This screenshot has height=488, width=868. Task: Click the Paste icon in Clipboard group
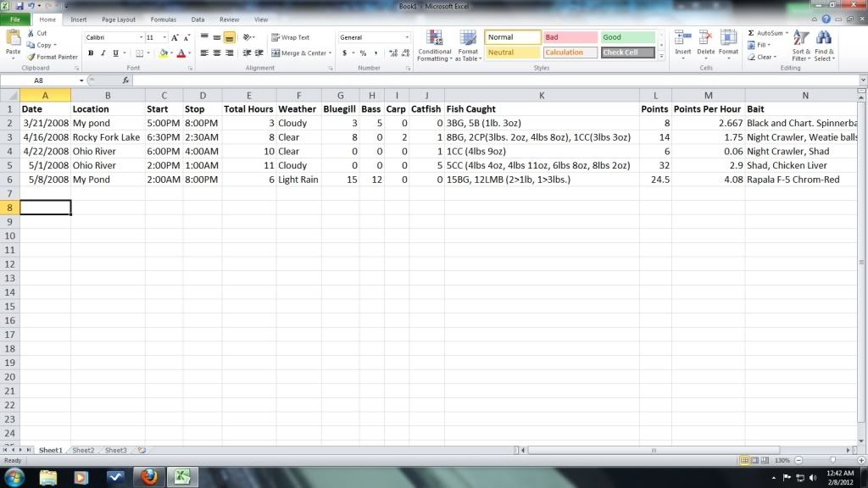[13, 39]
